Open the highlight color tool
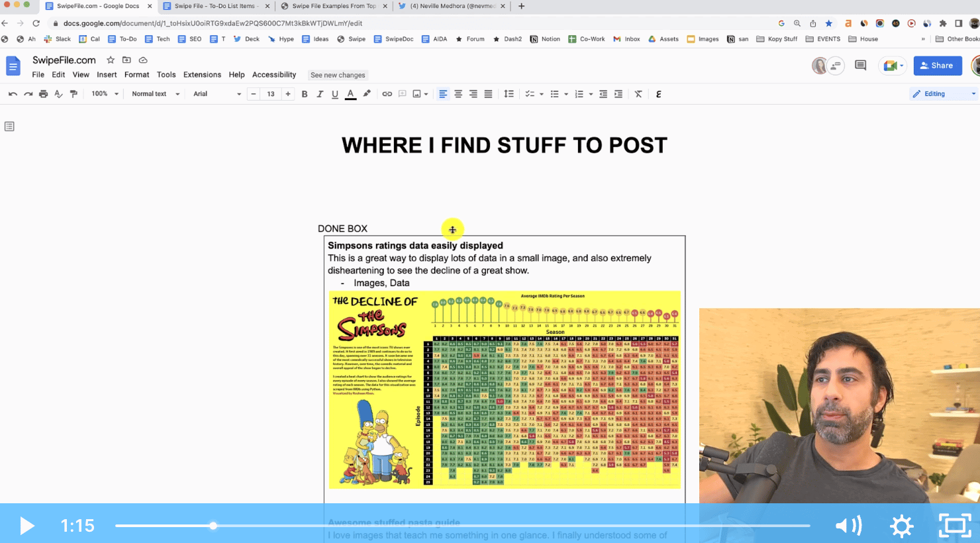The image size is (980, 543). pyautogui.click(x=366, y=94)
